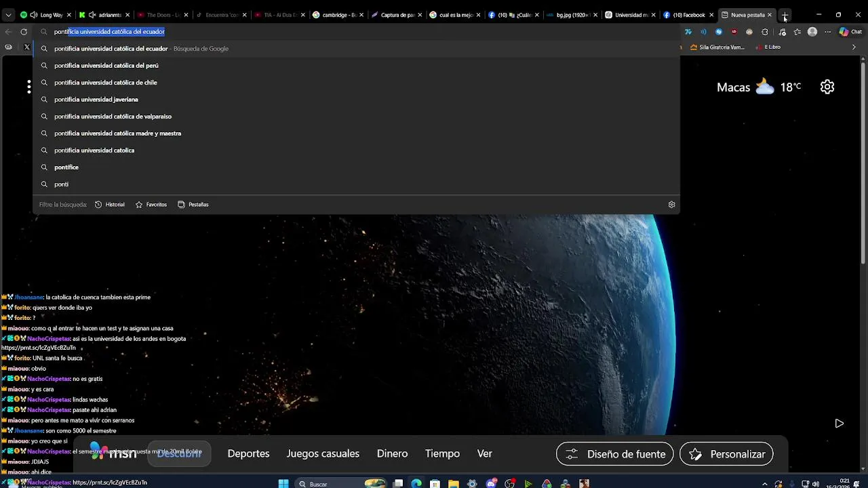Switch to the Captura de pantalla tab
Image resolution: width=868 pixels, height=488 pixels.
tap(397, 15)
